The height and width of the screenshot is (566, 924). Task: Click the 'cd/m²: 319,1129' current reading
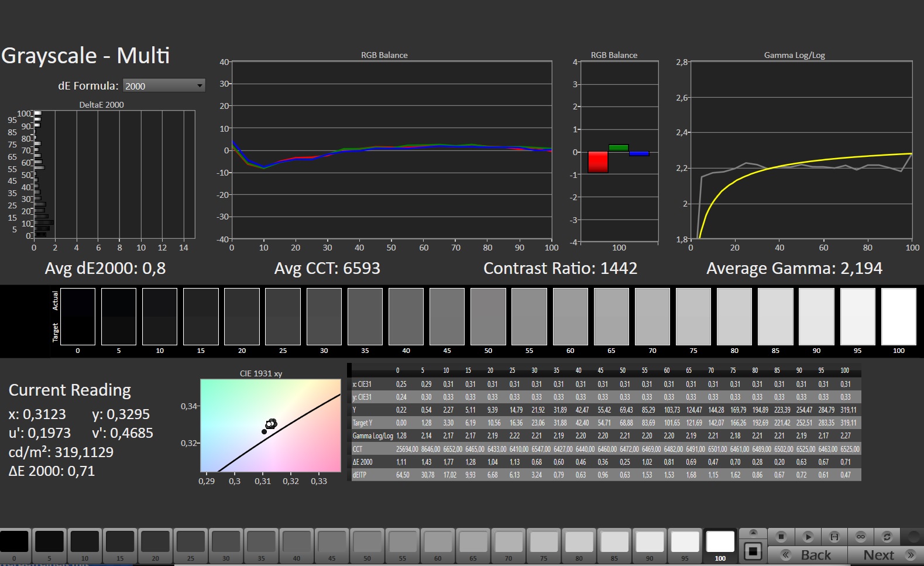pyautogui.click(x=61, y=452)
